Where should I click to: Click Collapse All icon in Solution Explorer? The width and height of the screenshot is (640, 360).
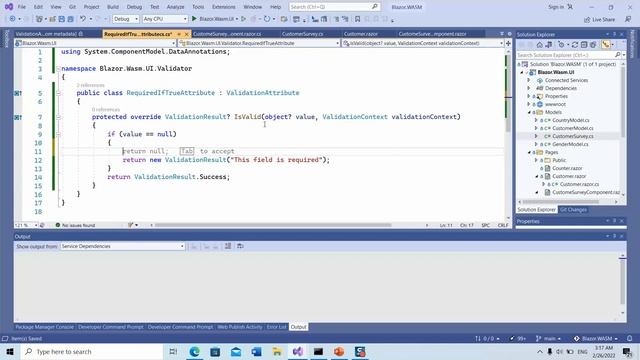(x=584, y=45)
